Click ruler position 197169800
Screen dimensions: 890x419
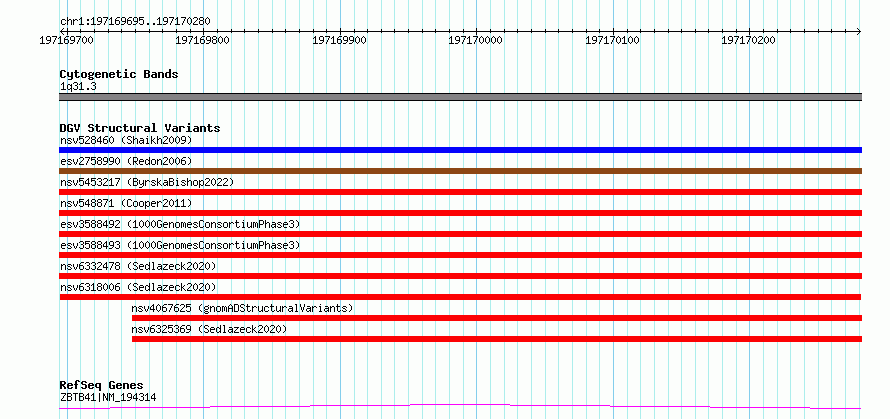tap(203, 40)
